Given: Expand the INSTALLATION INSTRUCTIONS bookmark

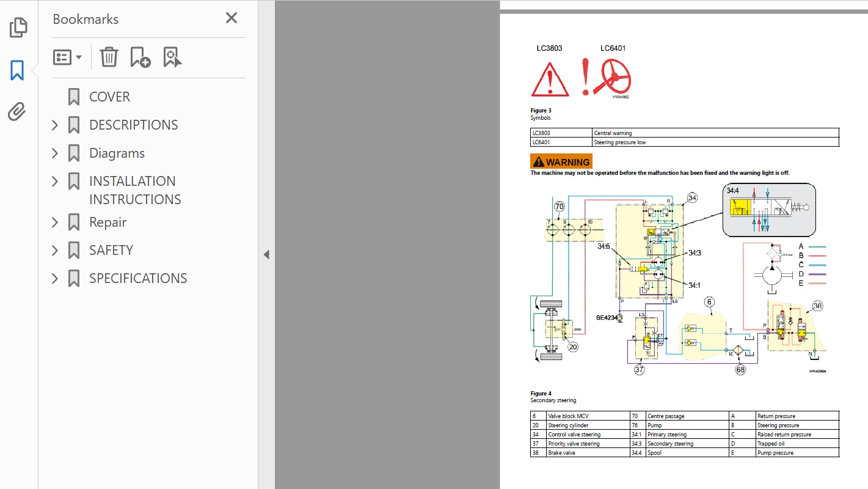Looking at the screenshot, I should point(55,182).
